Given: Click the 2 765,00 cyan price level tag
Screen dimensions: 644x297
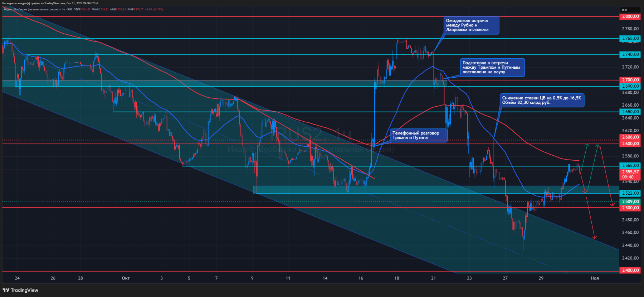Looking at the screenshot, I should [x=630, y=38].
